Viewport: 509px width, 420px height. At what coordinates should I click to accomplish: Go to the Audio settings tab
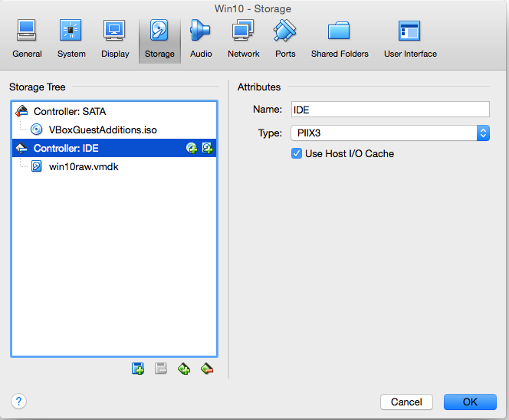tap(201, 40)
